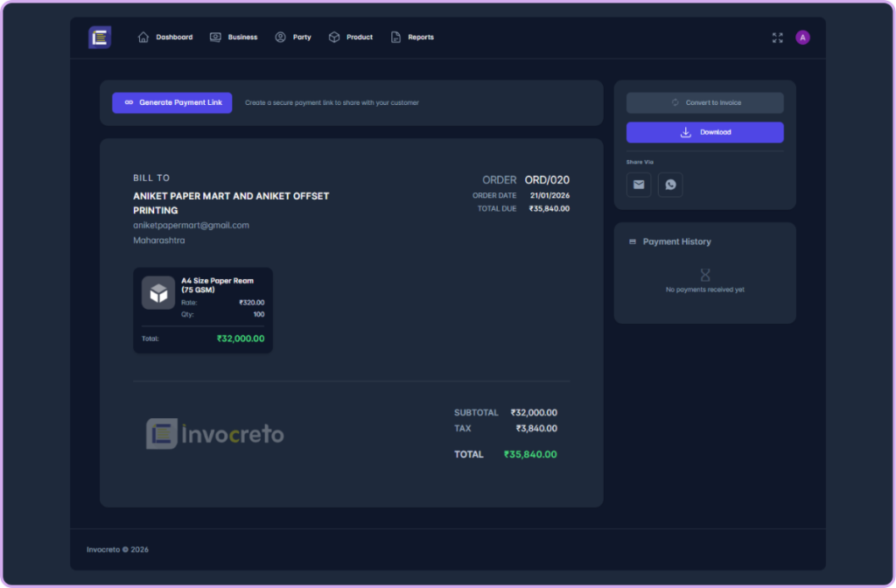896x588 pixels.
Task: Click the hourglass icon in Payment History
Action: tap(705, 275)
